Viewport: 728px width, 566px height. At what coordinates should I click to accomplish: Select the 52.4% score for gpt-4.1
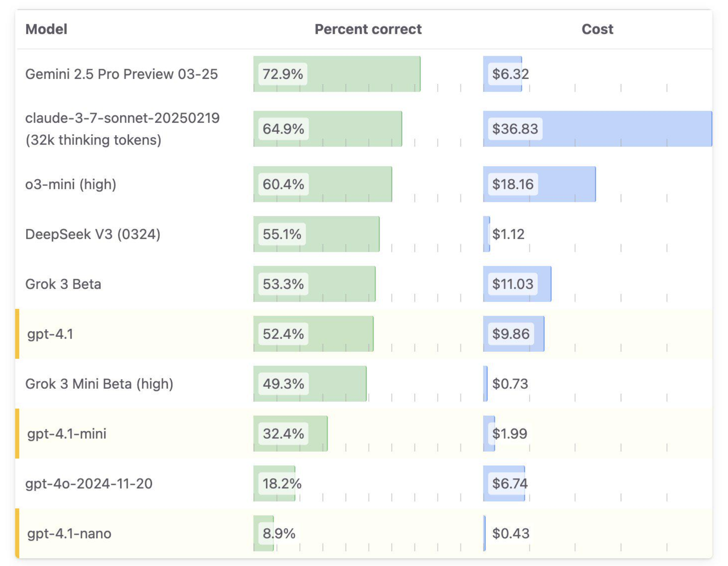click(283, 334)
